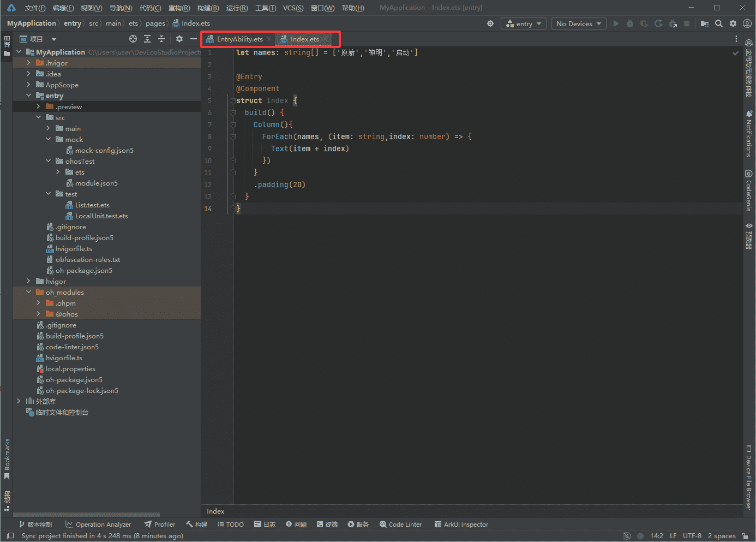Open the project structure icon in the top toolbar

pyautogui.click(x=705, y=23)
